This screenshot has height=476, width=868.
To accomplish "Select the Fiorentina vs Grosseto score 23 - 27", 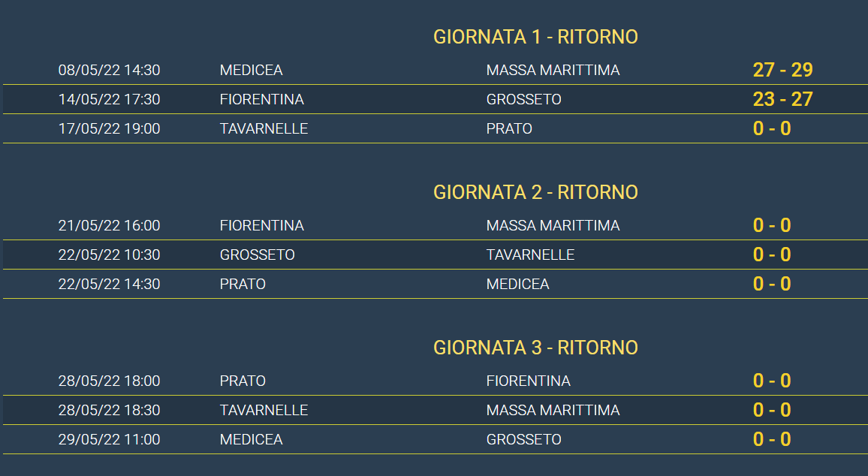I will point(782,99).
